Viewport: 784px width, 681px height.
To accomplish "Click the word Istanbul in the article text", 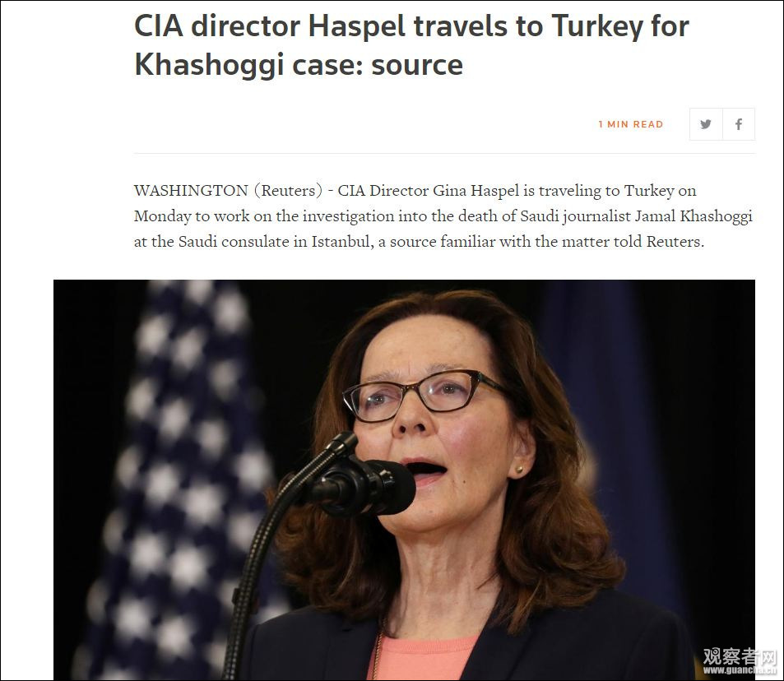I will 342,242.
